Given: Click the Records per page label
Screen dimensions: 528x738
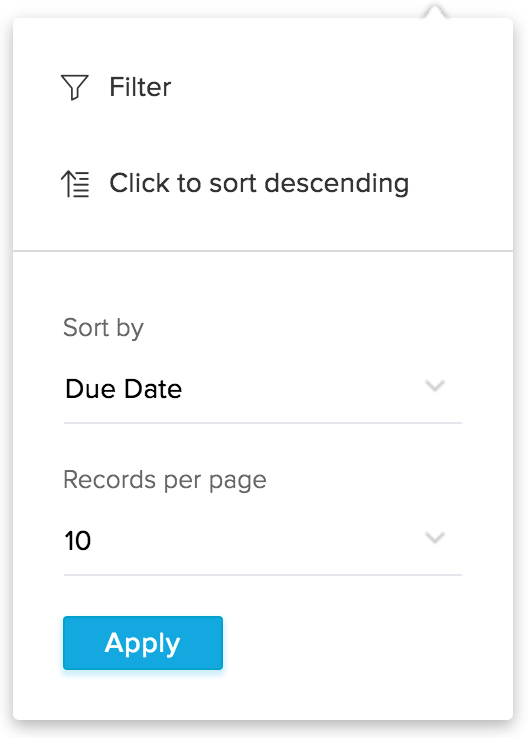Looking at the screenshot, I should point(165,480).
